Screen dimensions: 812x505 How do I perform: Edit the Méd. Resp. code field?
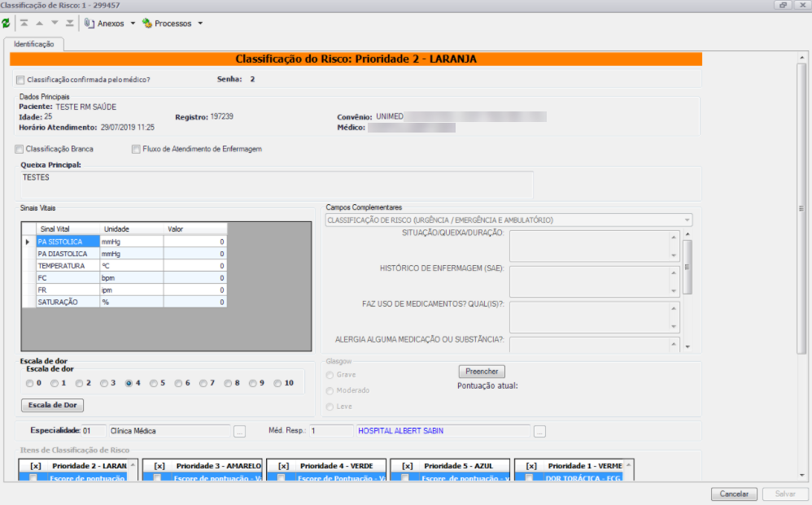point(331,430)
